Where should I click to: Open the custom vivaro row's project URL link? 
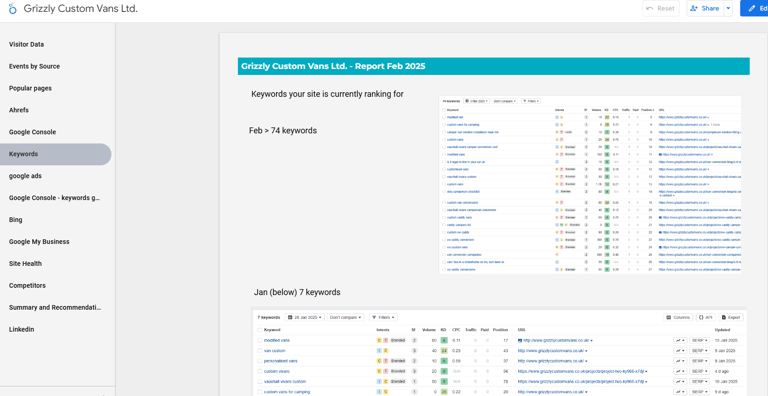click(x=582, y=371)
